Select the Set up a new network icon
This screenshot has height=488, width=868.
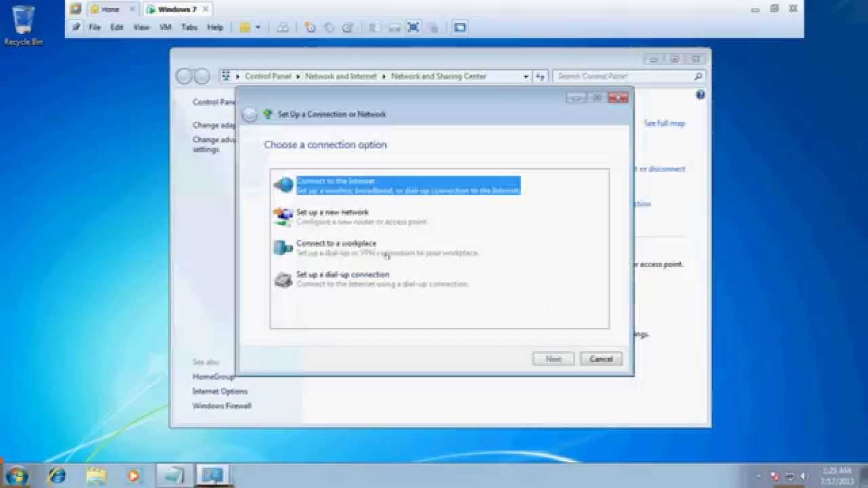click(283, 216)
